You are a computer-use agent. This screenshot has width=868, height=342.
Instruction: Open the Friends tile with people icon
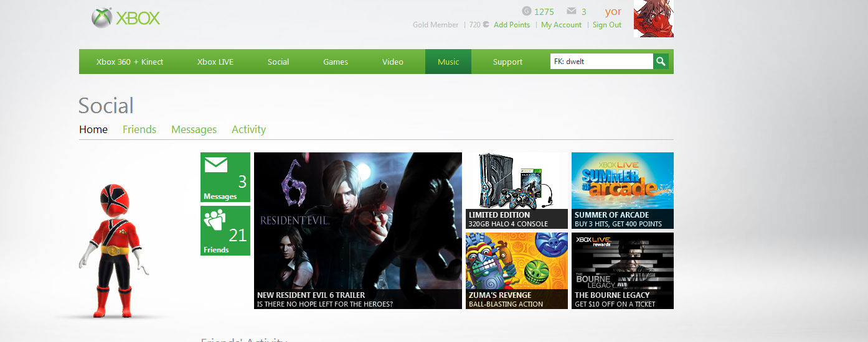225,231
